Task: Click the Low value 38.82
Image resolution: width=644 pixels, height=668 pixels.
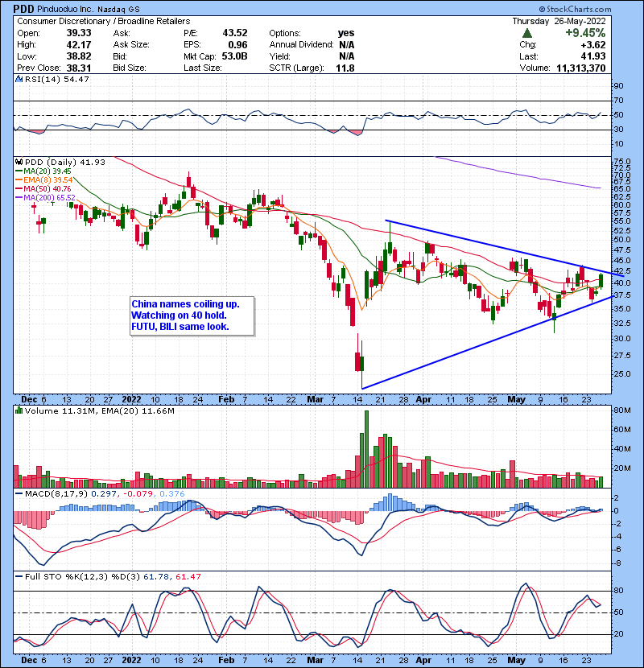Action: pos(79,56)
